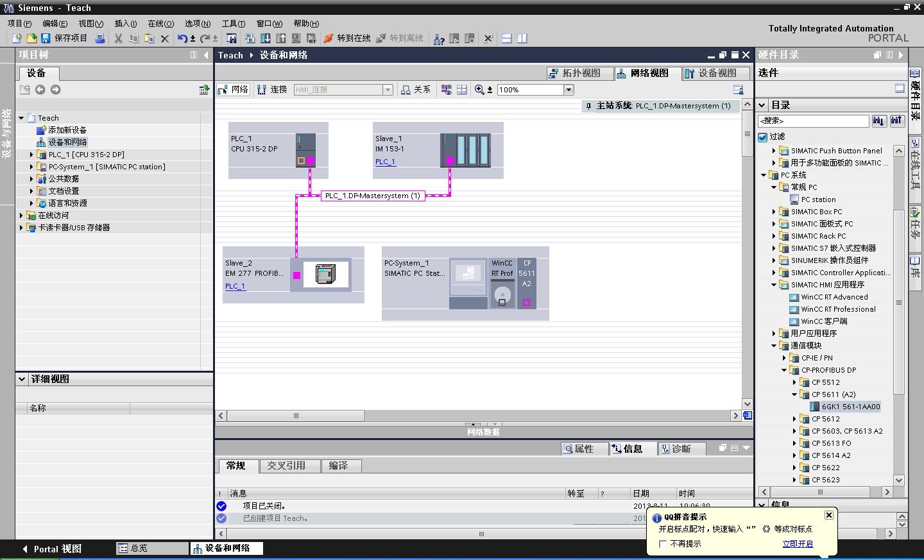Viewport: 924px width, 560px height.
Task: Undo the last action
Action: pyautogui.click(x=182, y=38)
